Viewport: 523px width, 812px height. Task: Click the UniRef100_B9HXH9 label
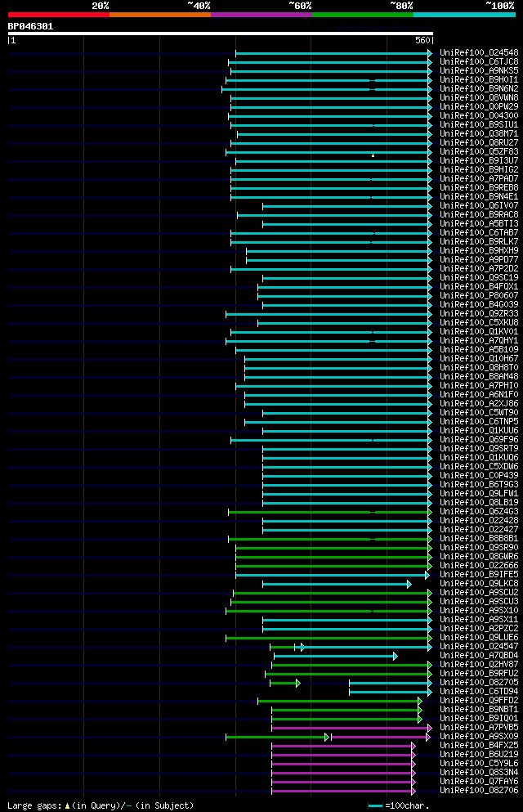tap(479, 251)
